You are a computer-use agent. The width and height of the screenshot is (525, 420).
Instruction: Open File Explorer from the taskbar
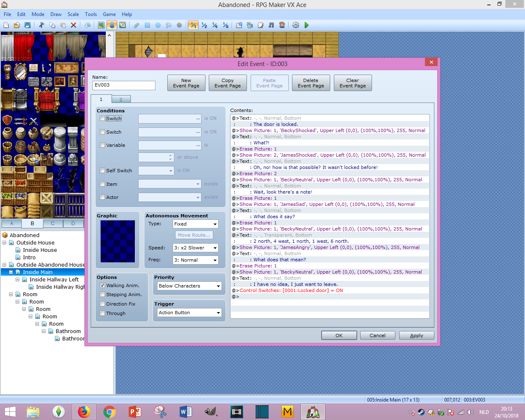tap(33, 412)
